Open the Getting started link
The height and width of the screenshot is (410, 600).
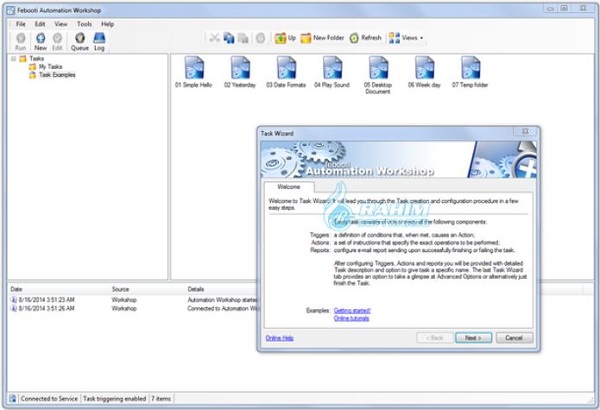click(352, 310)
